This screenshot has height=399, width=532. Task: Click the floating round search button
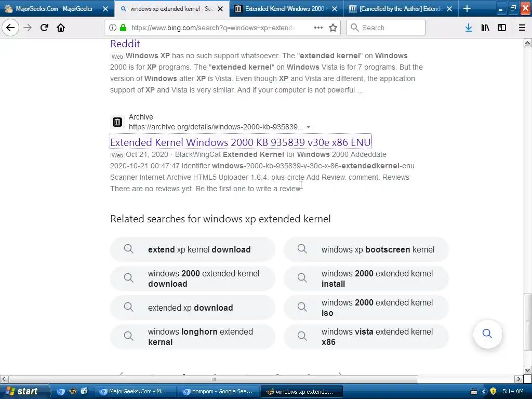coord(487,334)
